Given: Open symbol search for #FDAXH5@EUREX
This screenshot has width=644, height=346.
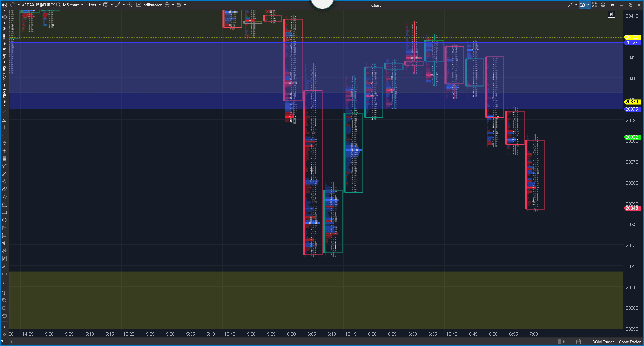Looking at the screenshot, I should [x=58, y=5].
